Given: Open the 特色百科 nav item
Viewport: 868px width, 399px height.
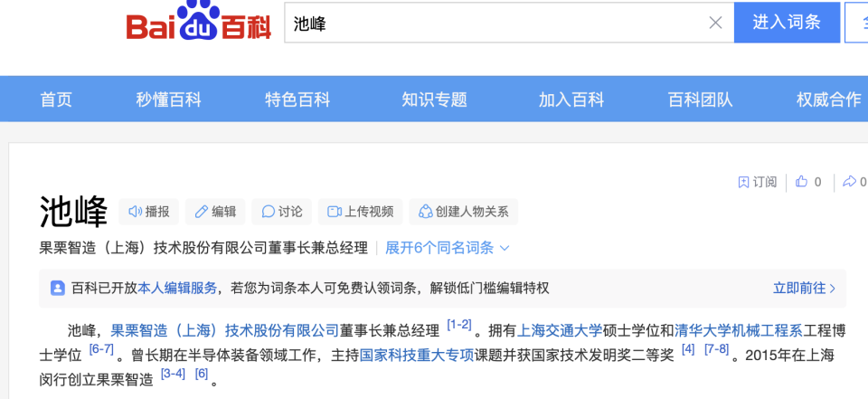Looking at the screenshot, I should click(x=297, y=100).
